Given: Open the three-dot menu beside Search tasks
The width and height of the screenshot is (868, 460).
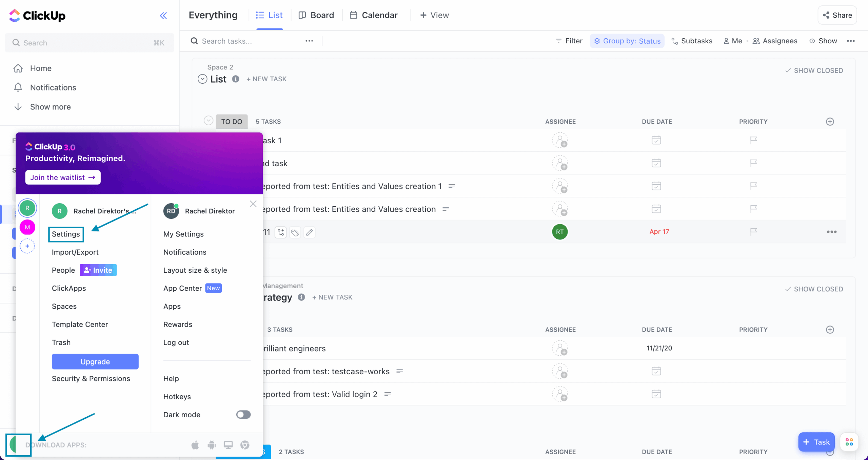Looking at the screenshot, I should pos(309,41).
